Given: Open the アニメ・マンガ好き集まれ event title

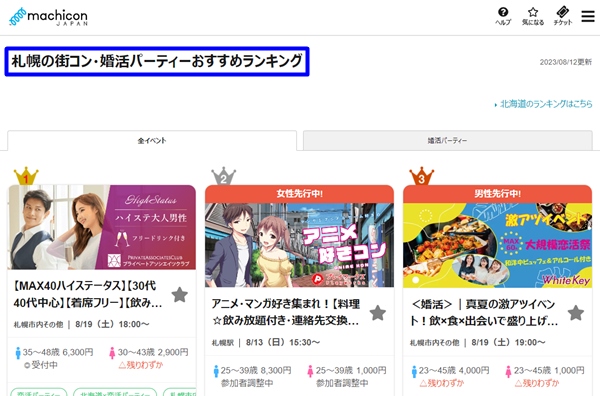Looking at the screenshot, I should pyautogui.click(x=286, y=312).
